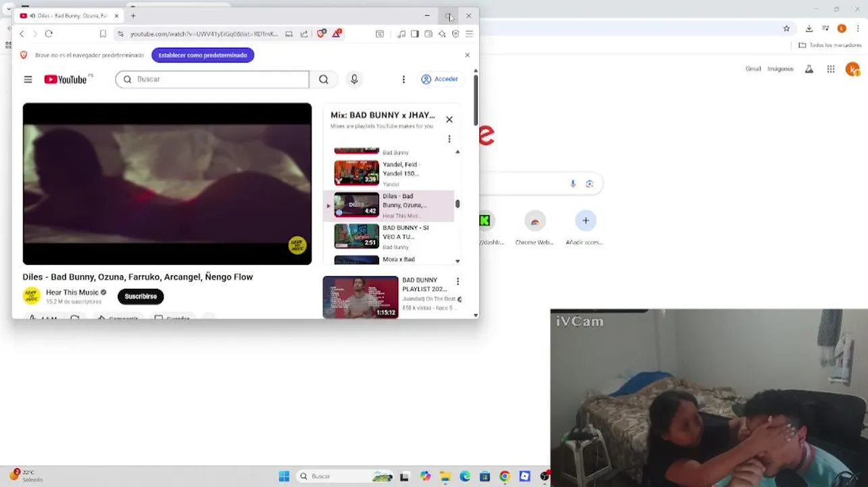The height and width of the screenshot is (487, 868).
Task: Focus the YouTube Buscar search field
Action: [212, 79]
